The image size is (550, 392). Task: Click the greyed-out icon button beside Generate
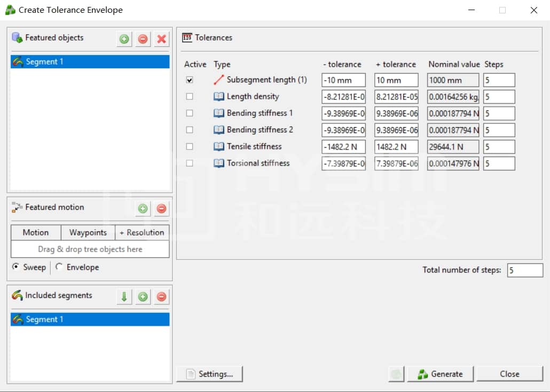coord(396,374)
